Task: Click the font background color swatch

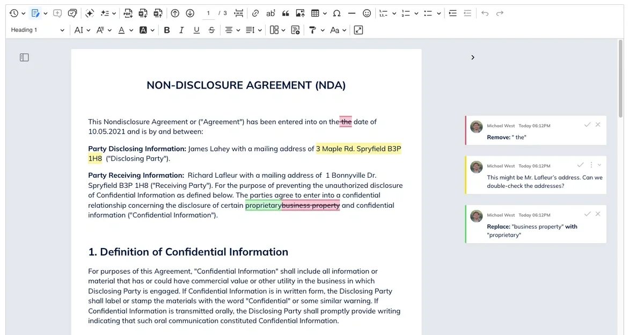Action: (143, 31)
